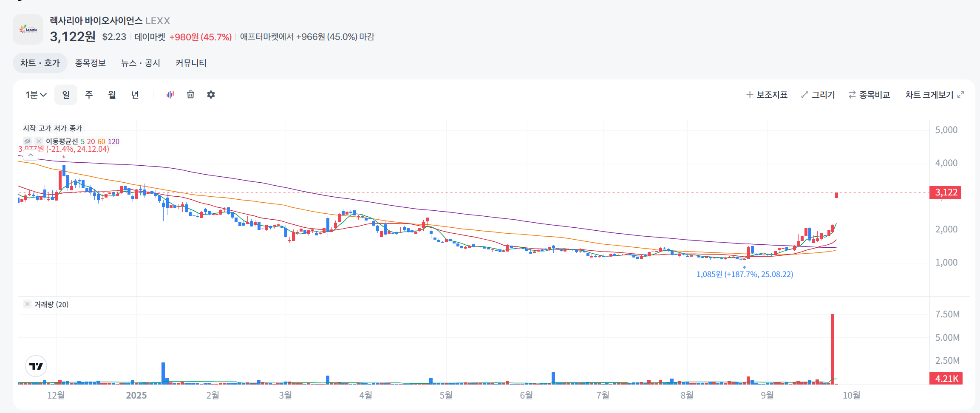The width and height of the screenshot is (980, 413).
Task: Go to the 커뮤니티 tab
Action: point(191,63)
